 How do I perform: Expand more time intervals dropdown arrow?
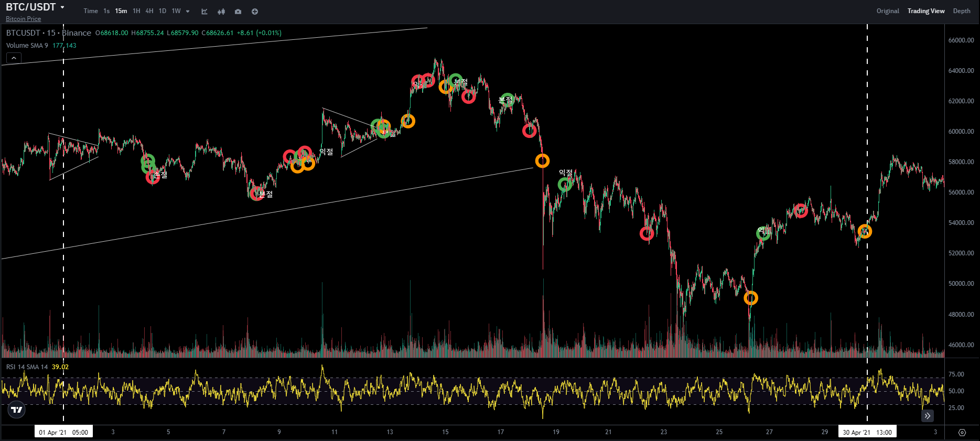[188, 12]
